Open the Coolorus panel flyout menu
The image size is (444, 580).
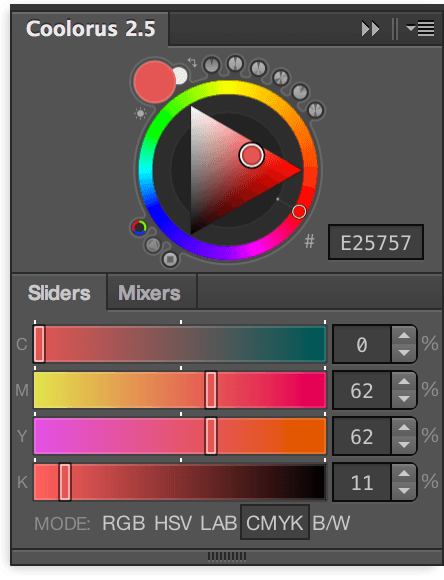420,28
